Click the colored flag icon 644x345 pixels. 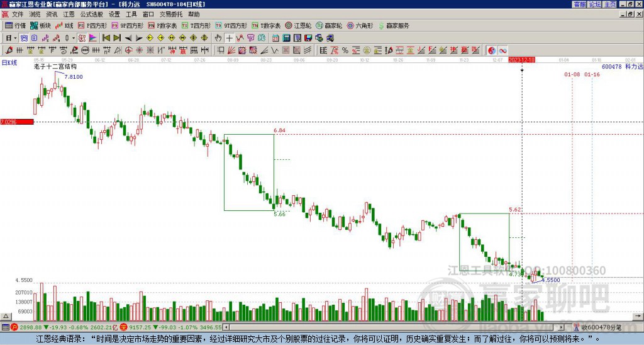pyautogui.click(x=93, y=38)
